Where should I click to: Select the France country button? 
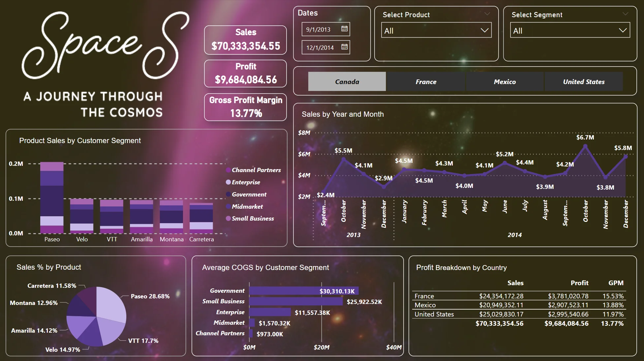tap(426, 82)
